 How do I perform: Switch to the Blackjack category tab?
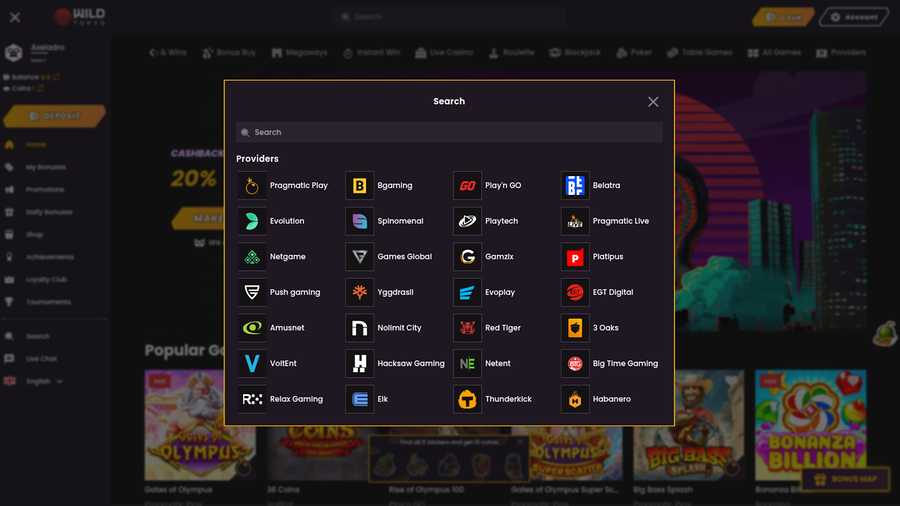(575, 53)
